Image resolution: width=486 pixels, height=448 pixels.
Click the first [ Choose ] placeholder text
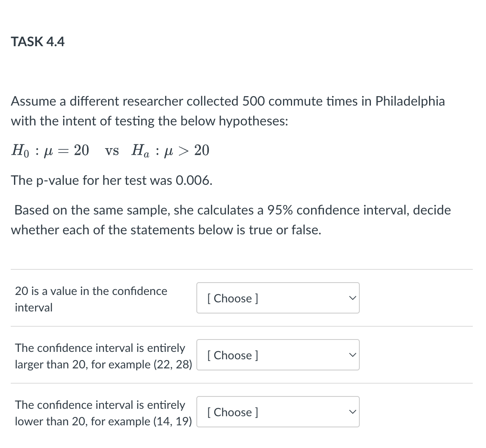click(232, 298)
